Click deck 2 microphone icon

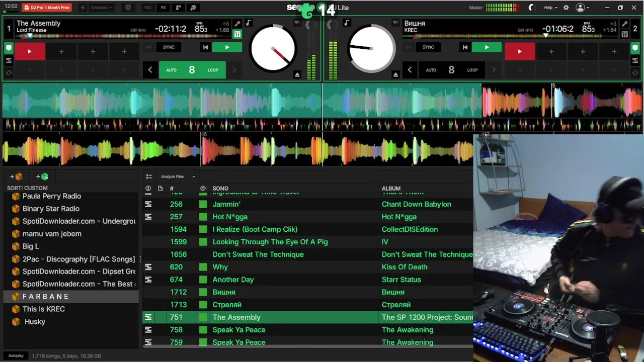624,24
